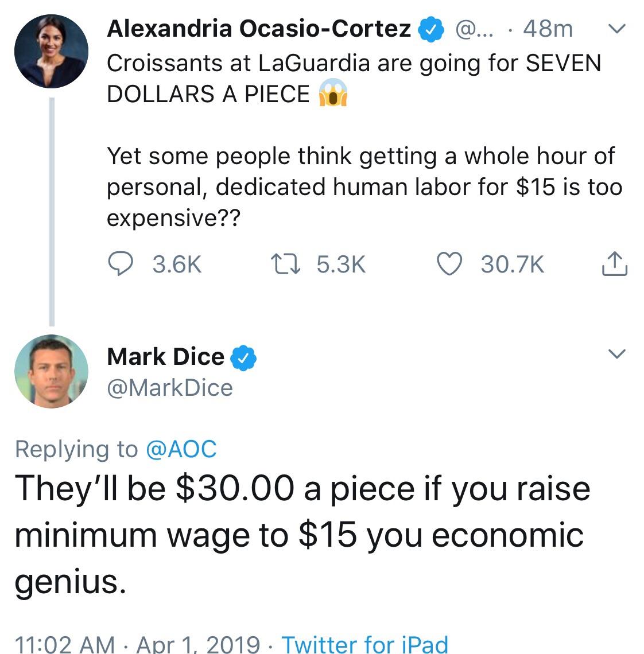Expand Mark Dice reply's chevron menu
The image size is (644, 654).
[616, 354]
